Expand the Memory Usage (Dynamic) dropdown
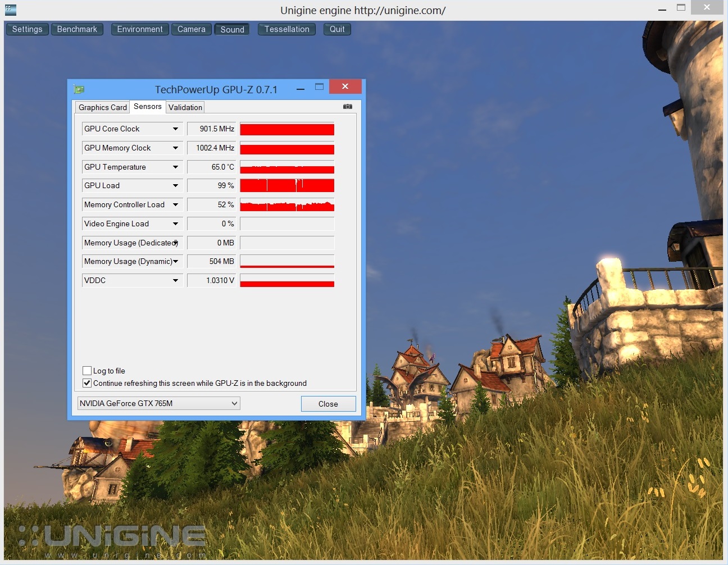Screen dimensions: 728x565 [x=175, y=262]
